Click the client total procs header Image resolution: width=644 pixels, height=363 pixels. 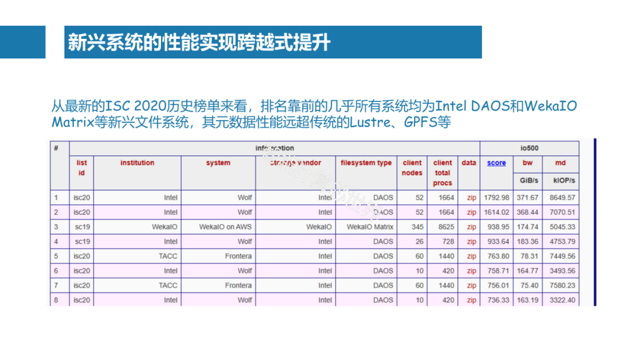pos(442,173)
